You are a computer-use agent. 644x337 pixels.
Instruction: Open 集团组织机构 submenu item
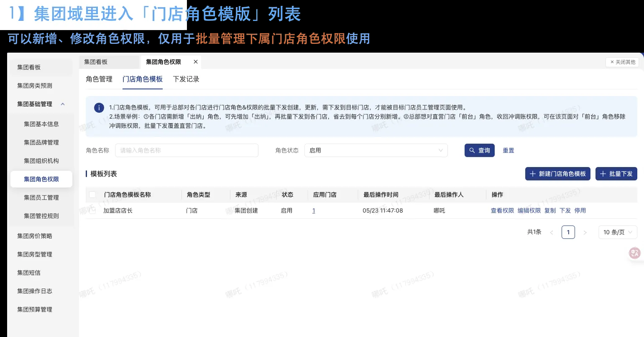(41, 161)
